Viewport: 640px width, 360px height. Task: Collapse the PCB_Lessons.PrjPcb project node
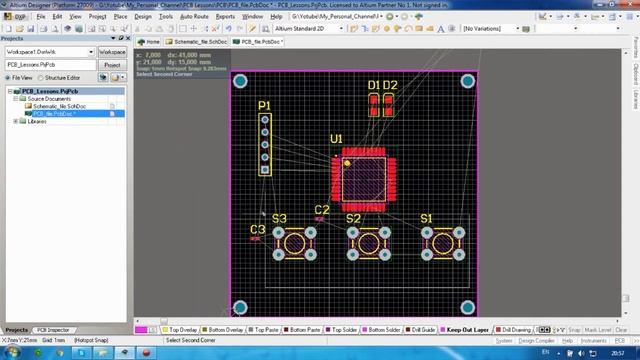click(x=10, y=91)
